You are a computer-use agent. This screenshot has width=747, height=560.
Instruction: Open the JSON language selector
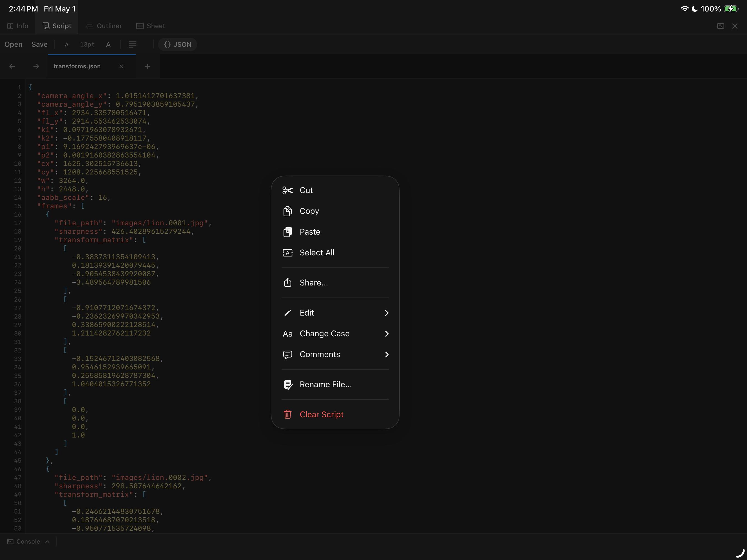(x=178, y=45)
